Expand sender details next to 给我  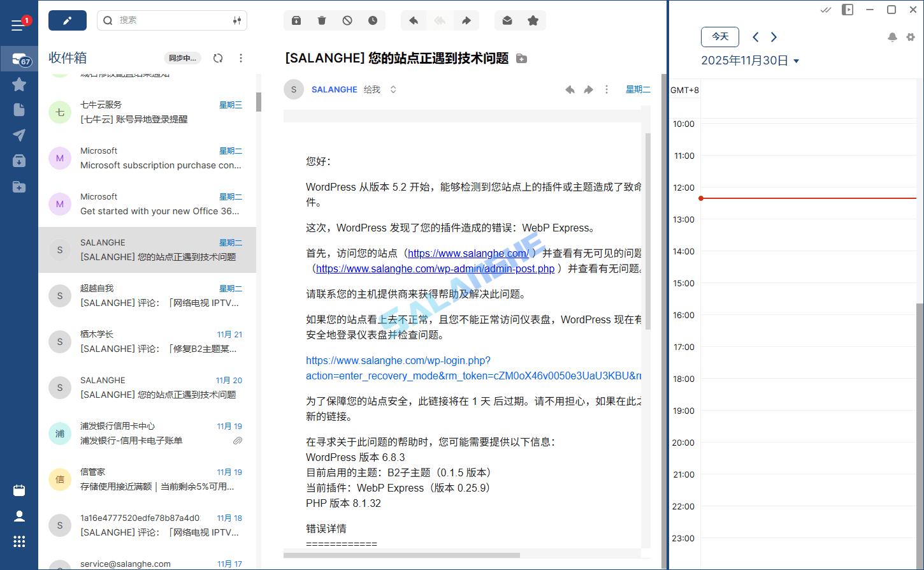pyautogui.click(x=393, y=89)
